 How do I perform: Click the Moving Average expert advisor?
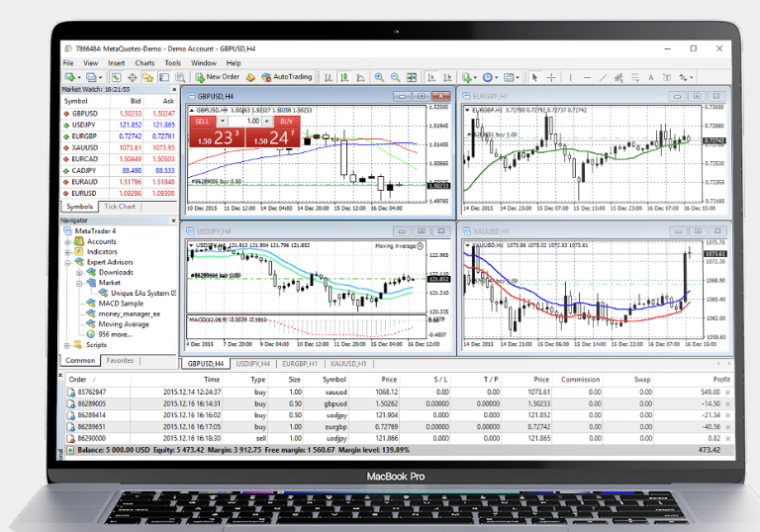[123, 324]
